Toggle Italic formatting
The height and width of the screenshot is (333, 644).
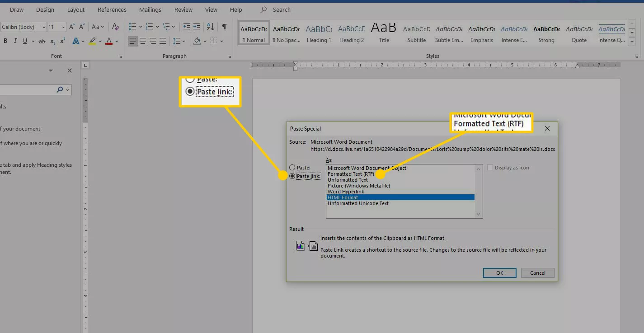point(15,41)
